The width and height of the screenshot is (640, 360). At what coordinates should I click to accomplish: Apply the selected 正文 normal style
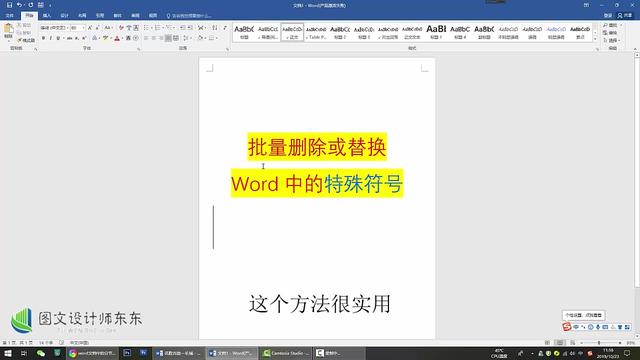[292, 32]
